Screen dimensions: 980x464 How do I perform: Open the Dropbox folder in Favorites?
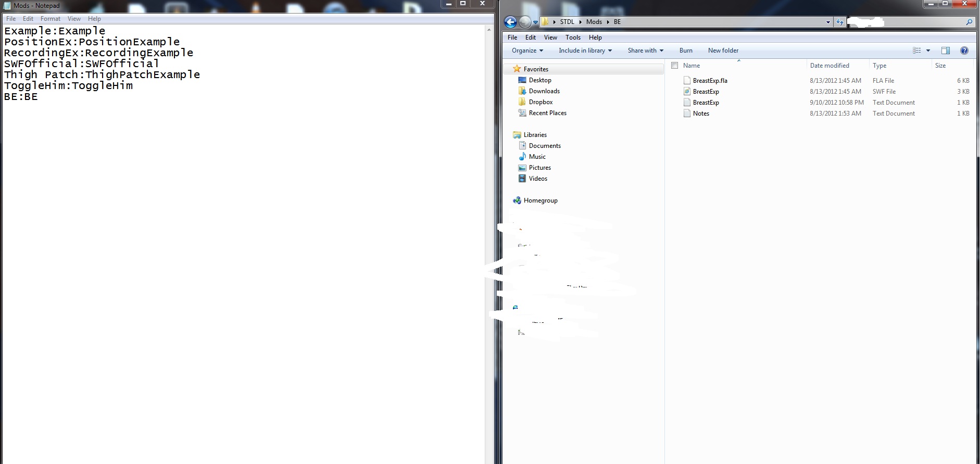[x=541, y=102]
